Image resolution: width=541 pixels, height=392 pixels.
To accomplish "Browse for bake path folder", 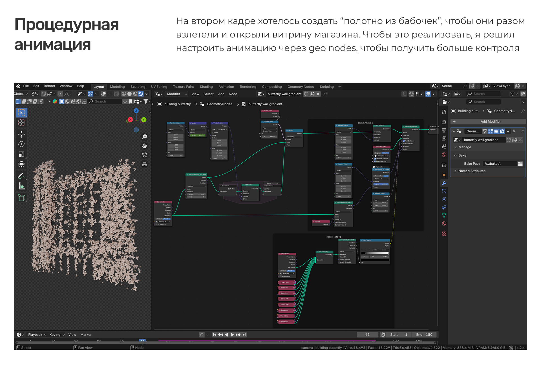I will pos(520,164).
